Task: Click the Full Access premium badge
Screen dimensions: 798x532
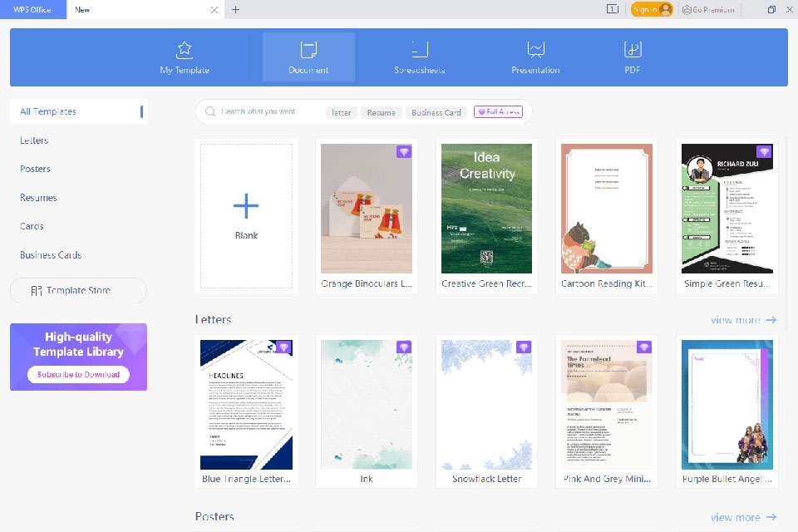Action: (499, 111)
